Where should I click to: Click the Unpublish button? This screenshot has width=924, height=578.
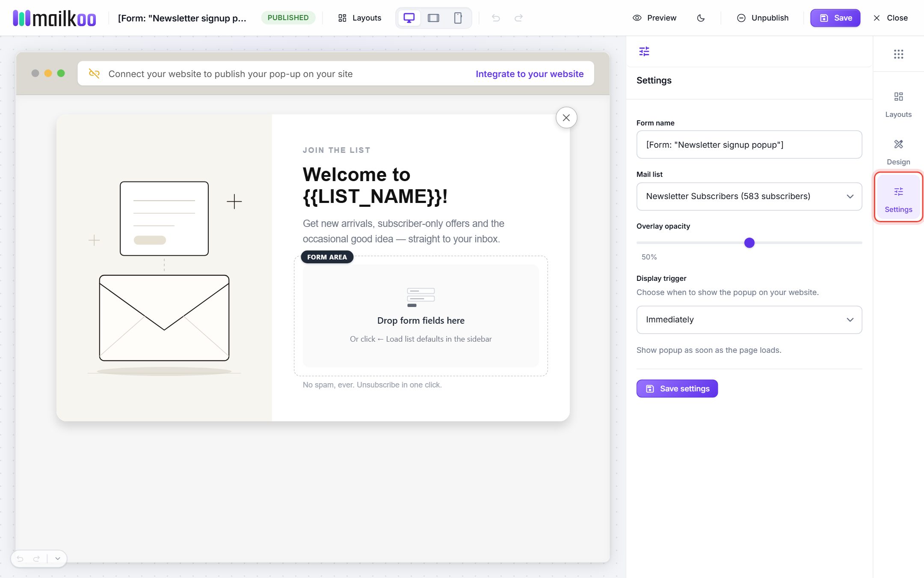763,18
